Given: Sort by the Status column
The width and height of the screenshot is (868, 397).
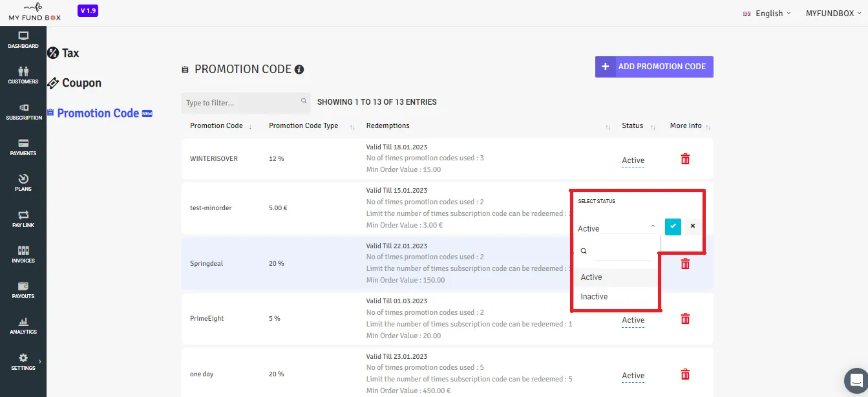Looking at the screenshot, I should (639, 126).
